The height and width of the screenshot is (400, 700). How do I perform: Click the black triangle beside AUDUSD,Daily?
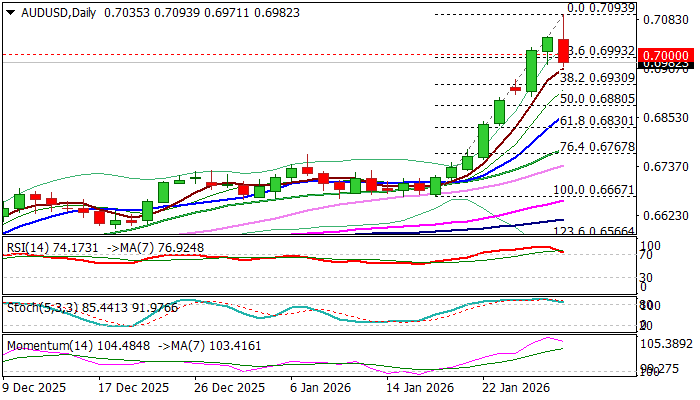tap(12, 13)
